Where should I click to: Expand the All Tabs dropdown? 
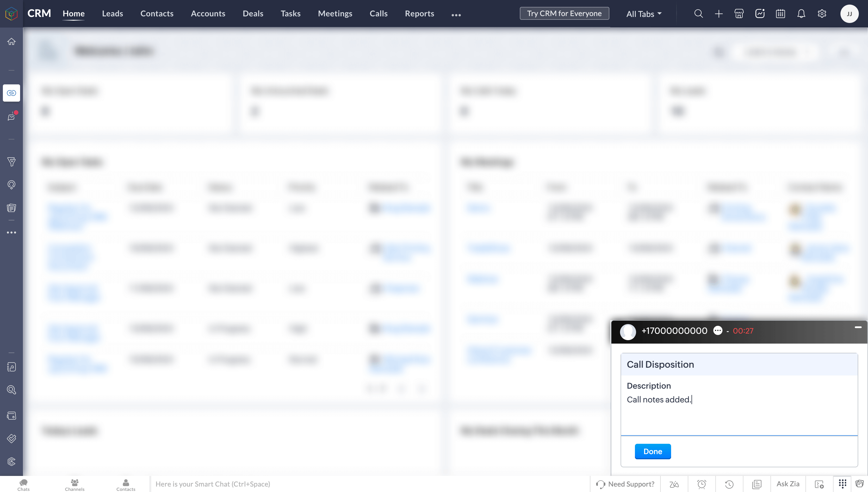[x=644, y=14]
